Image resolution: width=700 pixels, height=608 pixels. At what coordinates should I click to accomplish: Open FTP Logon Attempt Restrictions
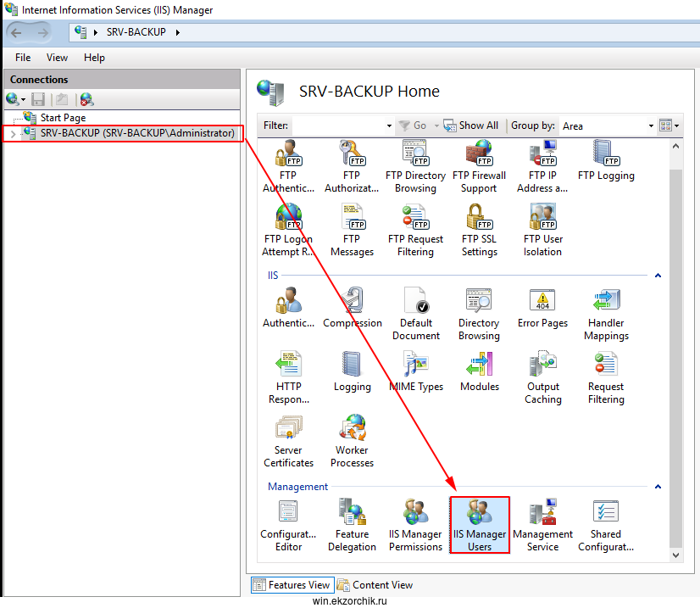[288, 231]
